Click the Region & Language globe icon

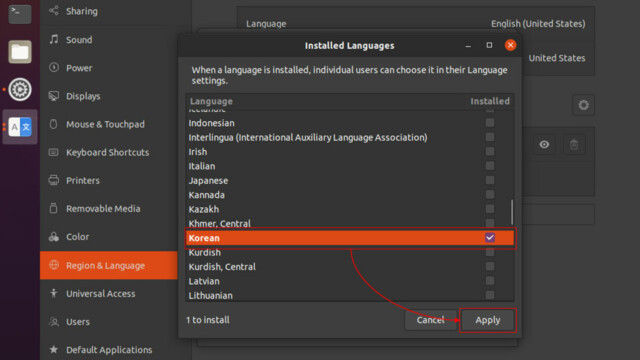(54, 265)
